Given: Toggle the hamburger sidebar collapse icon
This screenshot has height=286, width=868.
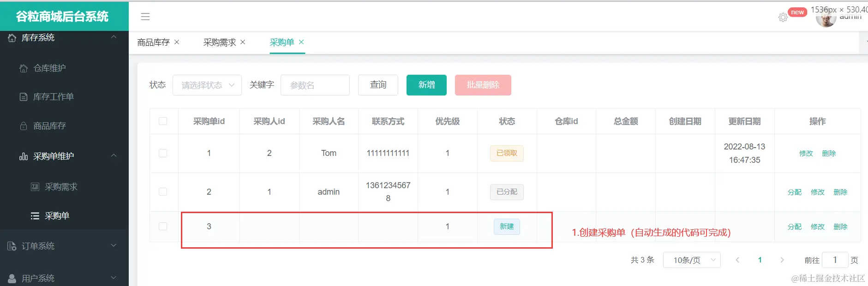Looking at the screenshot, I should pyautogui.click(x=145, y=17).
